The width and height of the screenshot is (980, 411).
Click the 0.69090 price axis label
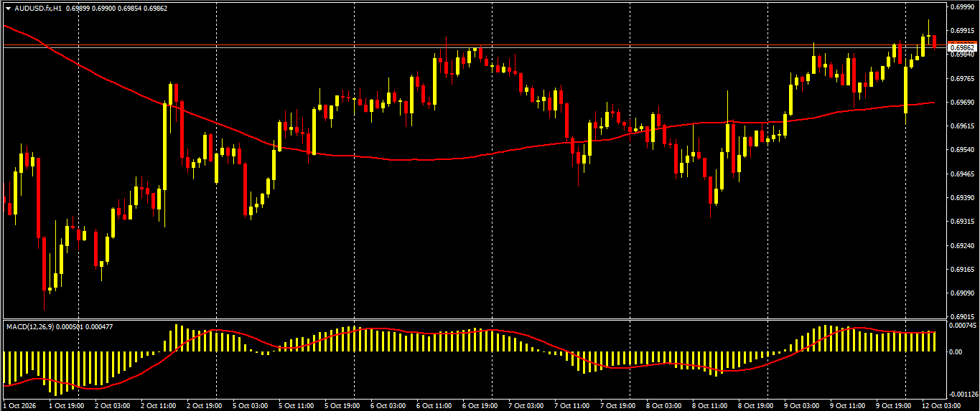(x=961, y=293)
